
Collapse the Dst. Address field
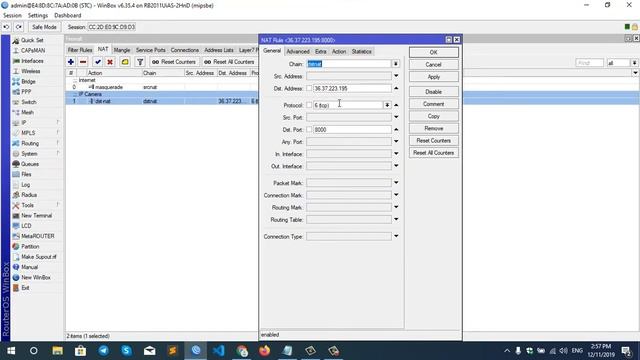point(396,89)
